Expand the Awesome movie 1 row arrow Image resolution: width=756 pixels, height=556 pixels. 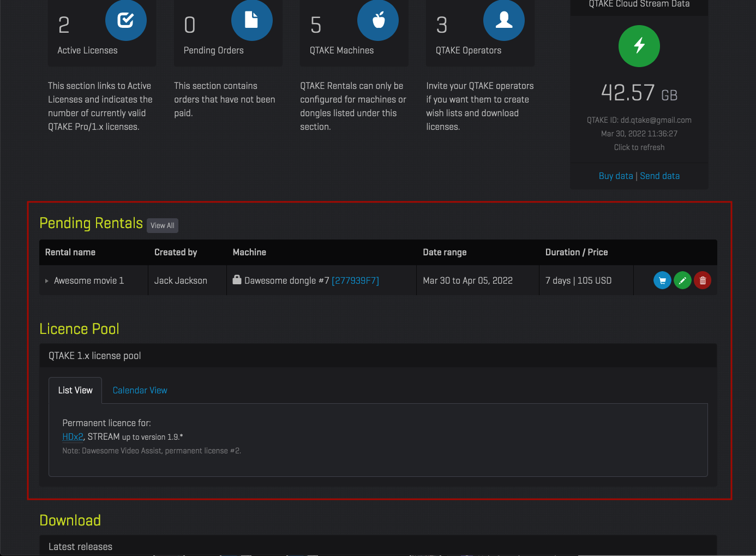point(47,281)
